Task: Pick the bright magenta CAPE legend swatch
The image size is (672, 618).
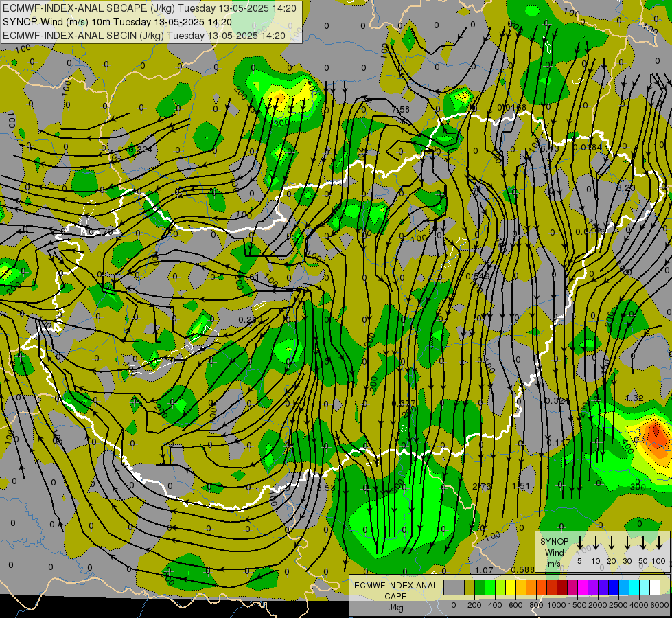Action: point(583,587)
